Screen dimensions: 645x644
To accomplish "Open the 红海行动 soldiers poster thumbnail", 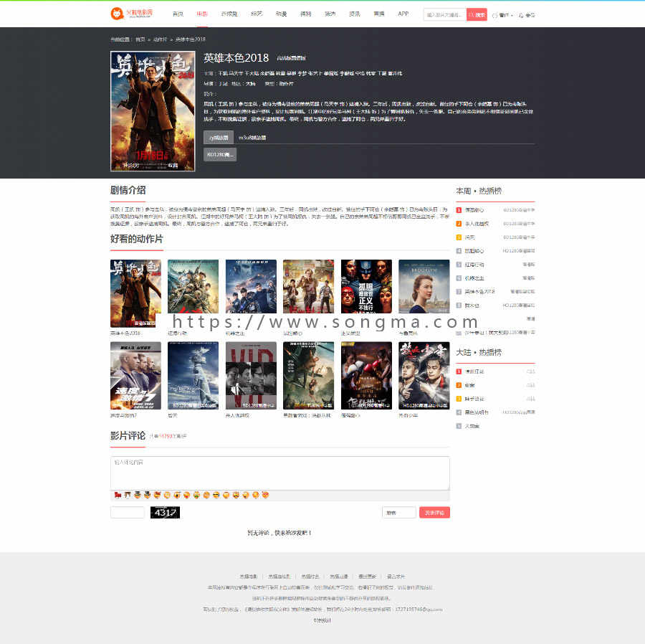I will [x=193, y=286].
